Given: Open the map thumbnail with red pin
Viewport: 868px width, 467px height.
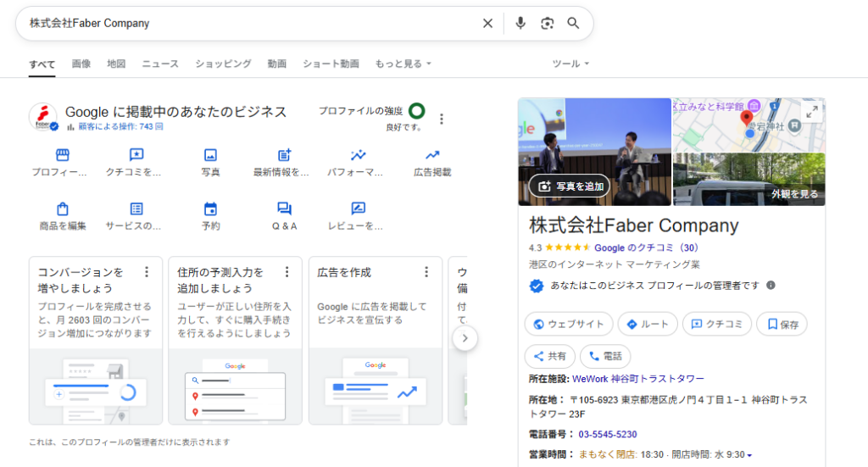Looking at the screenshot, I should (748, 125).
